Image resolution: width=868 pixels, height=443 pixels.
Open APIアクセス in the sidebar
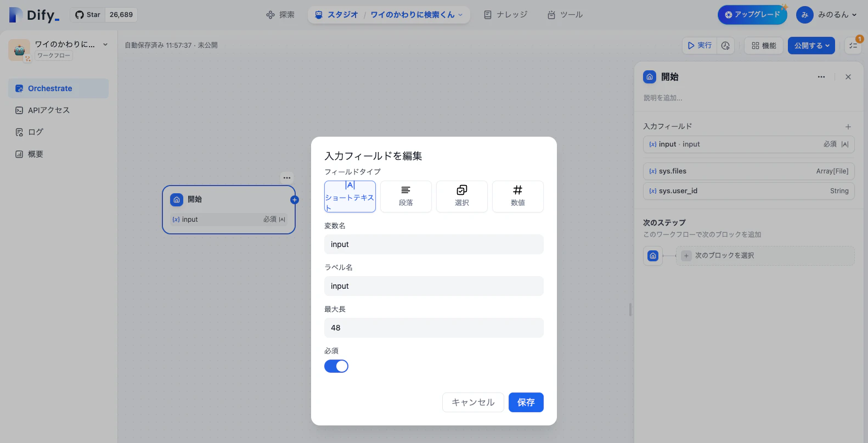(58, 110)
